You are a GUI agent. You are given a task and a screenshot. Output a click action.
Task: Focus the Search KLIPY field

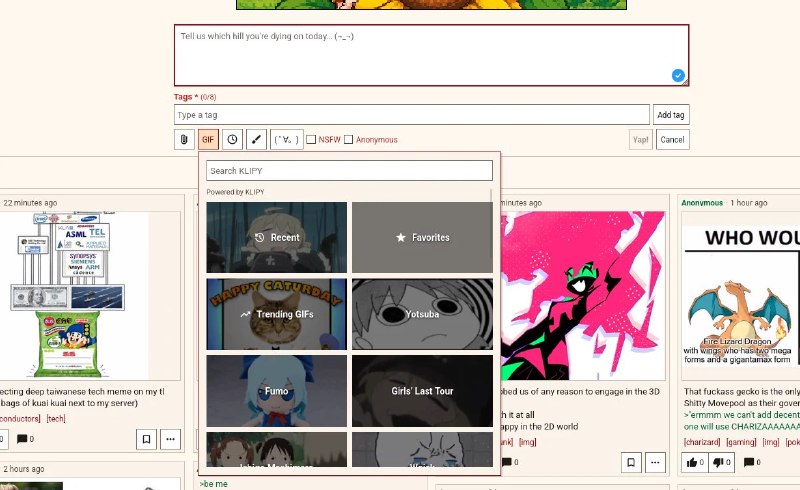tap(349, 170)
